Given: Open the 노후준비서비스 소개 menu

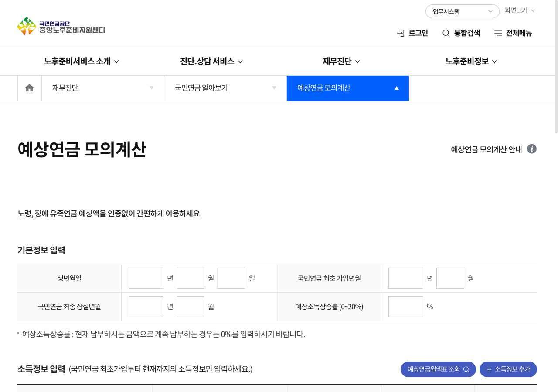Looking at the screenshot, I should click(x=82, y=61).
